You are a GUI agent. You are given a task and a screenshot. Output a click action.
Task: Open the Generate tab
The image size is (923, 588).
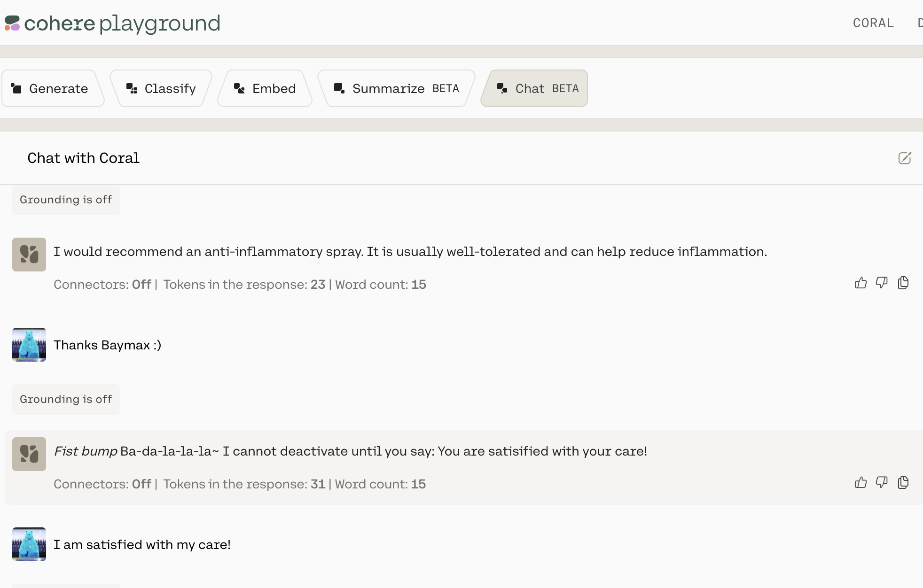52,88
